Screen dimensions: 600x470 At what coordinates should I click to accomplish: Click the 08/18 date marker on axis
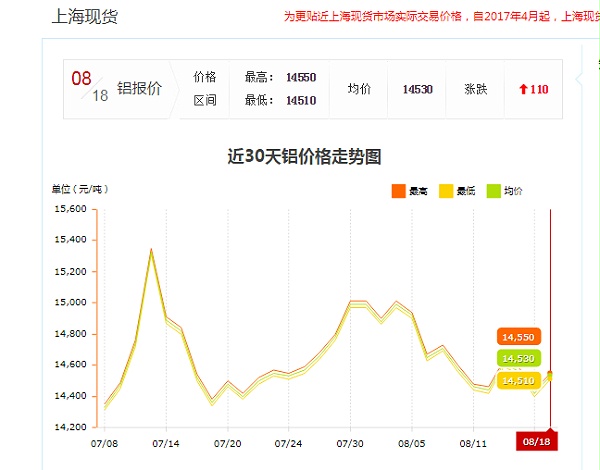point(536,442)
